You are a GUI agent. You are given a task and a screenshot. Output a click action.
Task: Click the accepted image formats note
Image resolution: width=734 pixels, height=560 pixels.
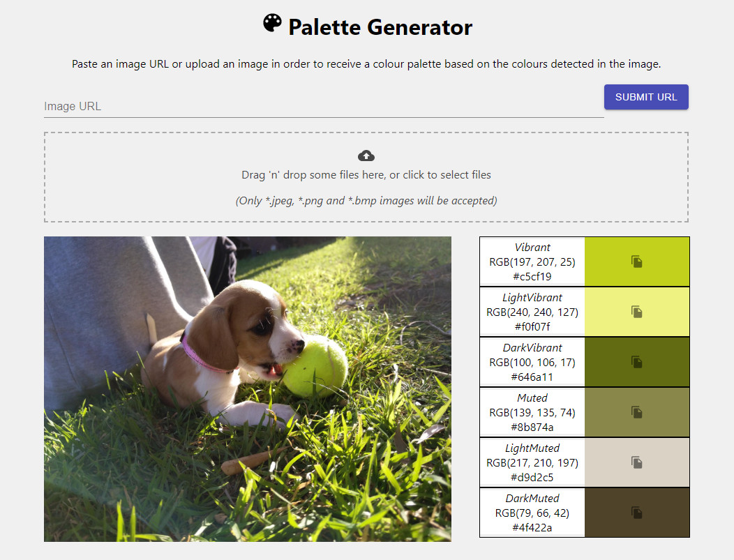point(366,201)
